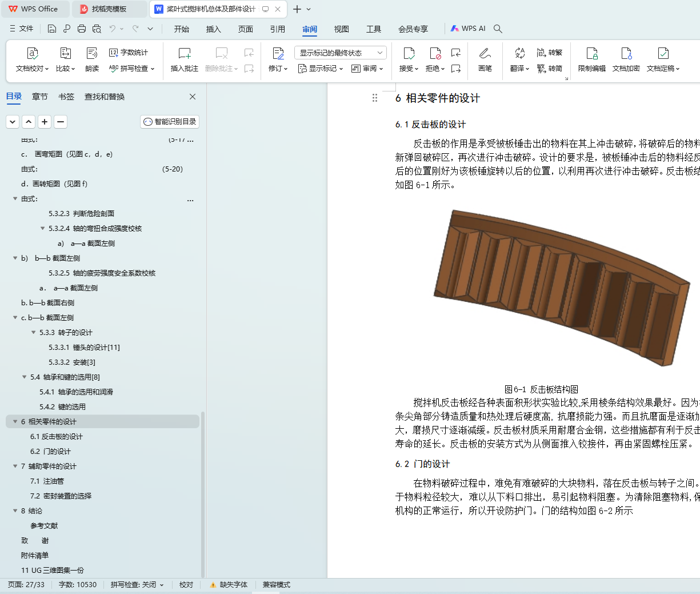Go to previous change icon above next

click(455, 53)
